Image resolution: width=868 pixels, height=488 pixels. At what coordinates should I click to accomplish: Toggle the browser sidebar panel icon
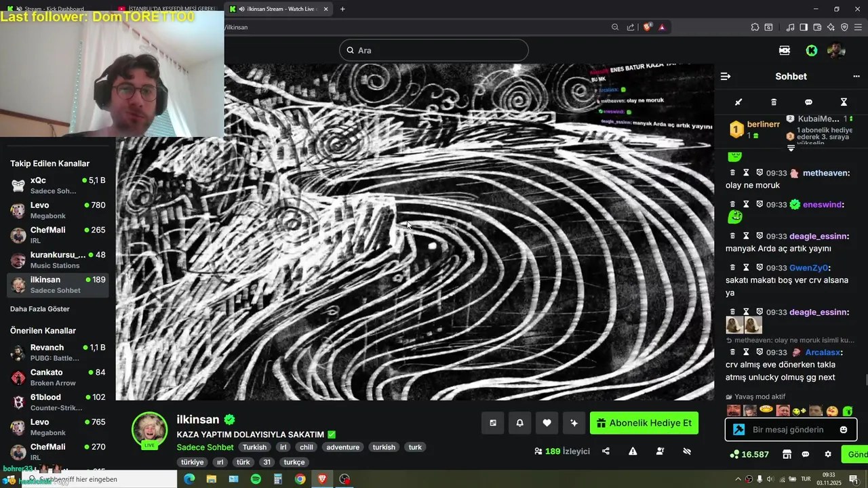click(x=804, y=27)
